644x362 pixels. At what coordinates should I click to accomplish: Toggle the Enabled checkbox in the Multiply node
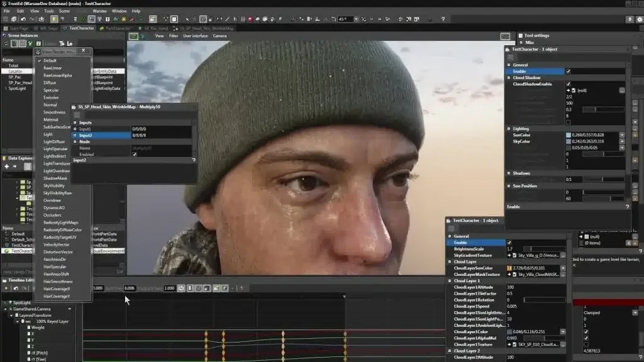[x=135, y=154]
